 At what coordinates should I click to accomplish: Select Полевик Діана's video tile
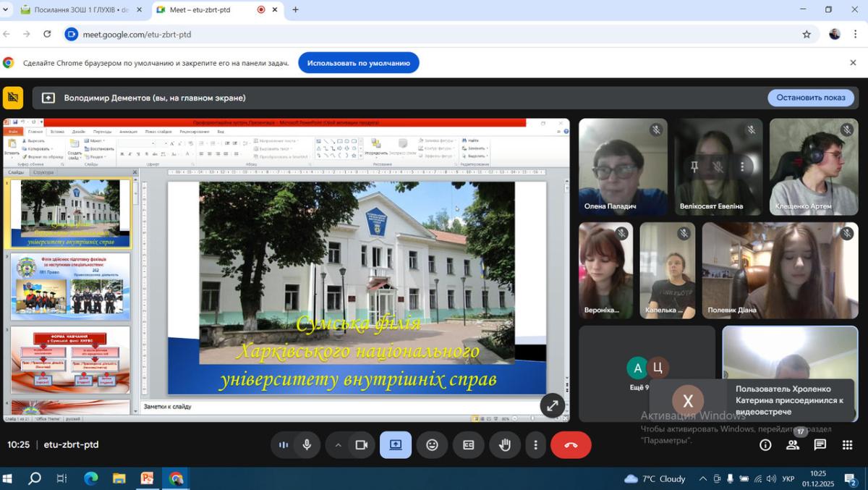click(x=780, y=271)
